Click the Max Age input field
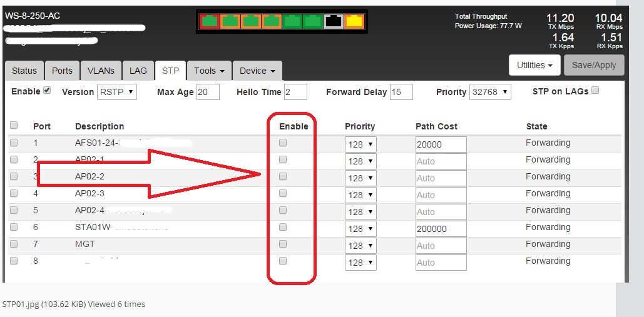Viewport: 644px width, 317px height. click(x=207, y=92)
